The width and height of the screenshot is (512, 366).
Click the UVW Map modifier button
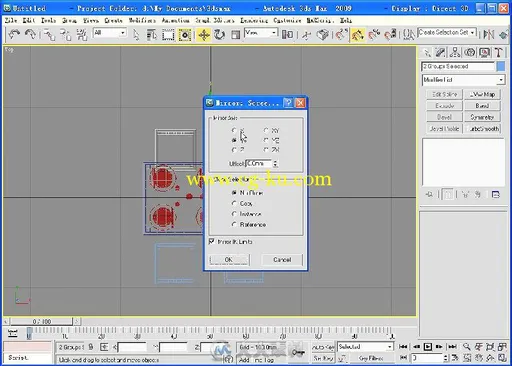482,94
